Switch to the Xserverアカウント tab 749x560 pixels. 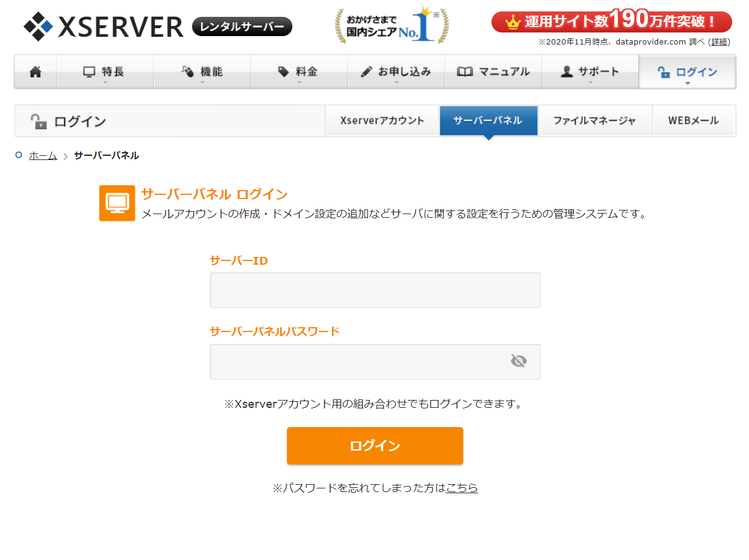[x=382, y=121]
